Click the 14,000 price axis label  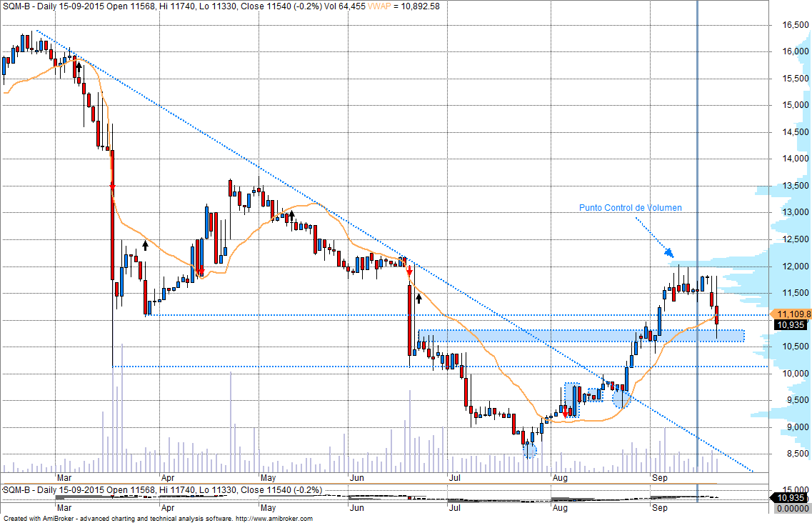pos(796,159)
